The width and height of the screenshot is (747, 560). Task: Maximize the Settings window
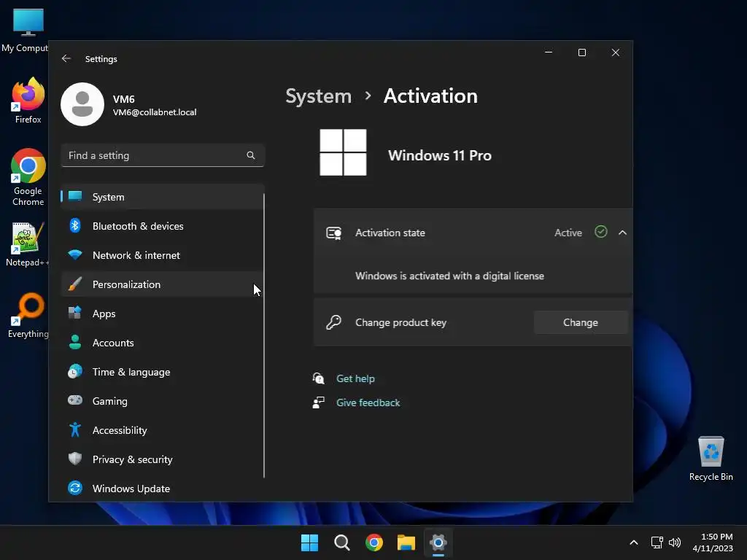tap(581, 52)
